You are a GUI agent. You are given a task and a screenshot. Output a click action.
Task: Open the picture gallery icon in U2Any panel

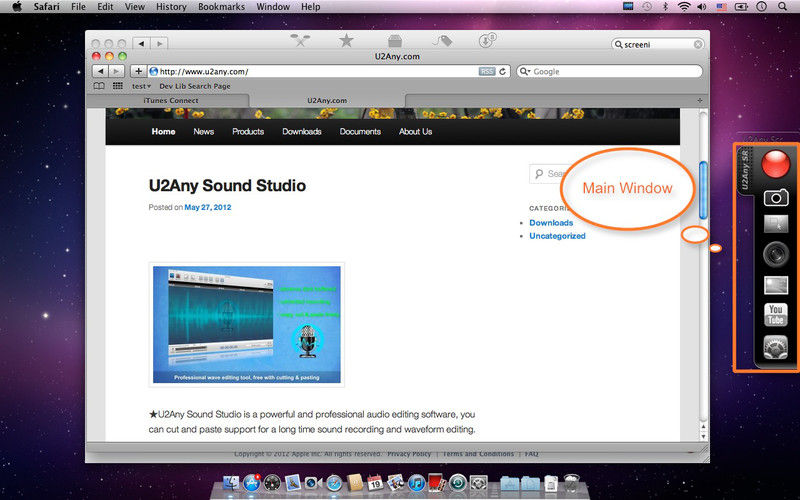click(776, 285)
